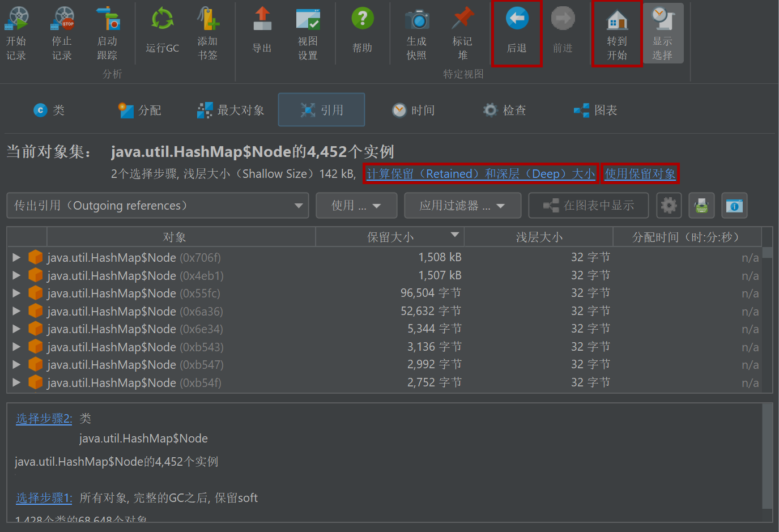
Task: Click the retained size value 5,344 字节
Action: tap(435, 329)
